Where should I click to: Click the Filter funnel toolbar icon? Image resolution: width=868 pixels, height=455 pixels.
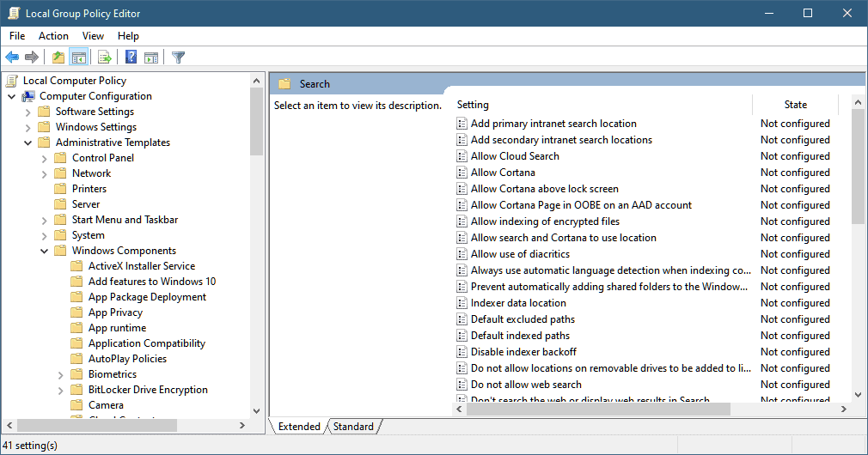[x=178, y=57]
